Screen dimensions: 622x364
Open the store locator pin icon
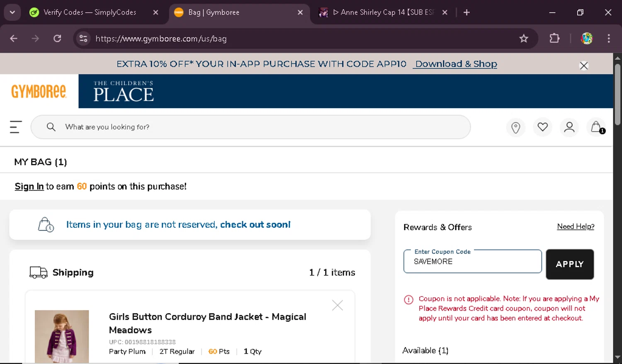point(516,128)
